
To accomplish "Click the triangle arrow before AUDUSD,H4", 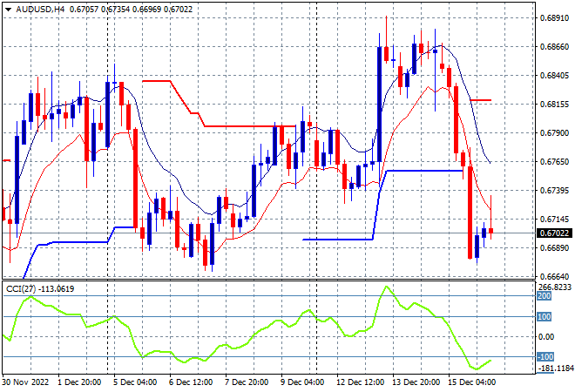I will (8, 10).
